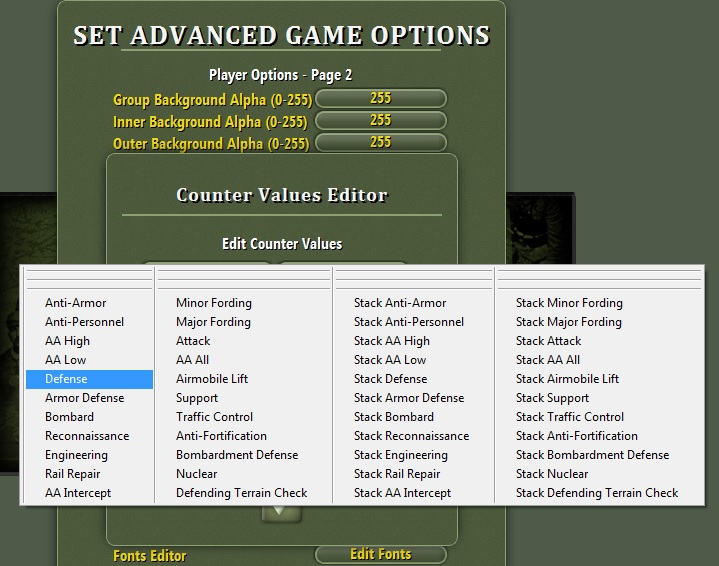
Task: Choose Stack Rail Repair entry
Action: pos(414,474)
